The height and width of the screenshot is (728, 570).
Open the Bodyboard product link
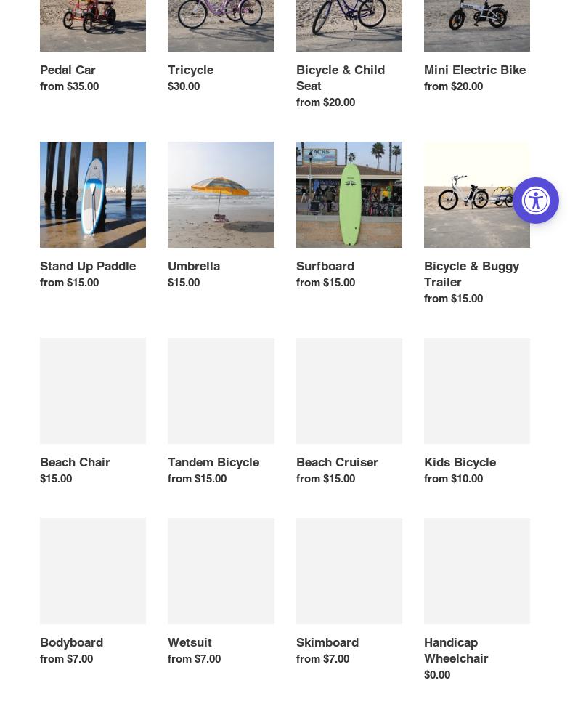click(x=71, y=642)
